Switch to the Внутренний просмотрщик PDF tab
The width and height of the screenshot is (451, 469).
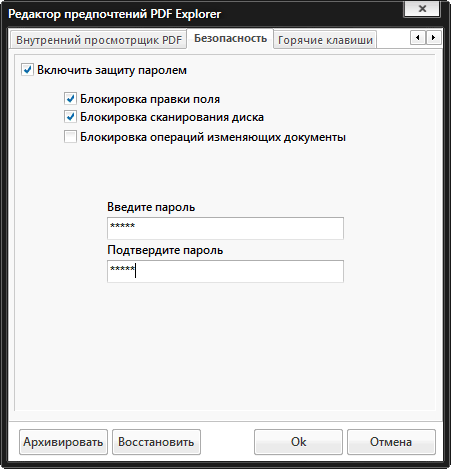[99, 40]
